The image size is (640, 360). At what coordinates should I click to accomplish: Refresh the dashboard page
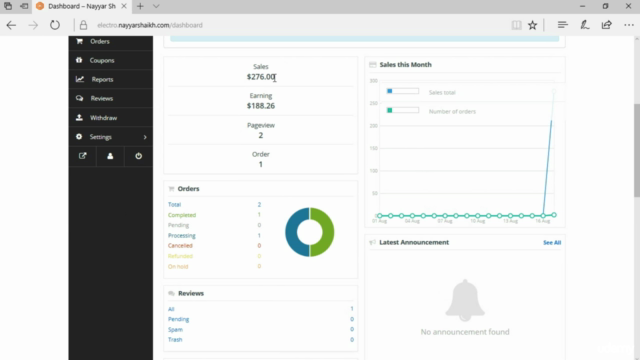click(55, 25)
